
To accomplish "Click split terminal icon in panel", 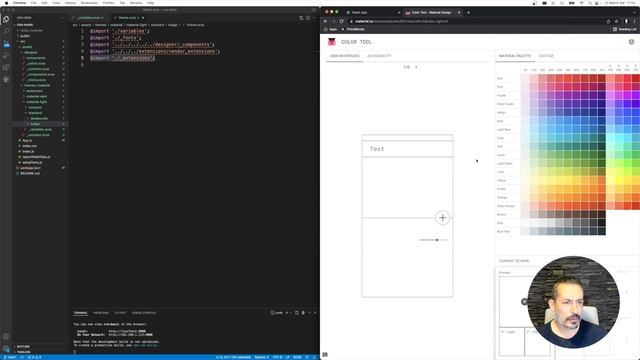I will (x=297, y=313).
